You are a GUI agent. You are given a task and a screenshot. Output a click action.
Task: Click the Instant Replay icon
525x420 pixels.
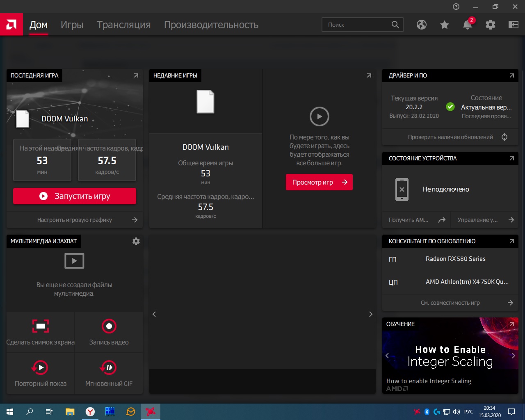41,368
